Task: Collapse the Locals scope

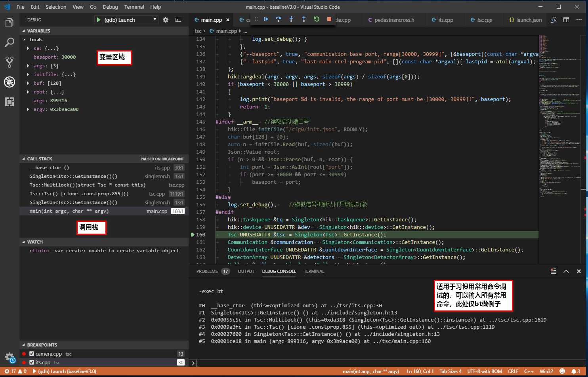Action: [25, 40]
